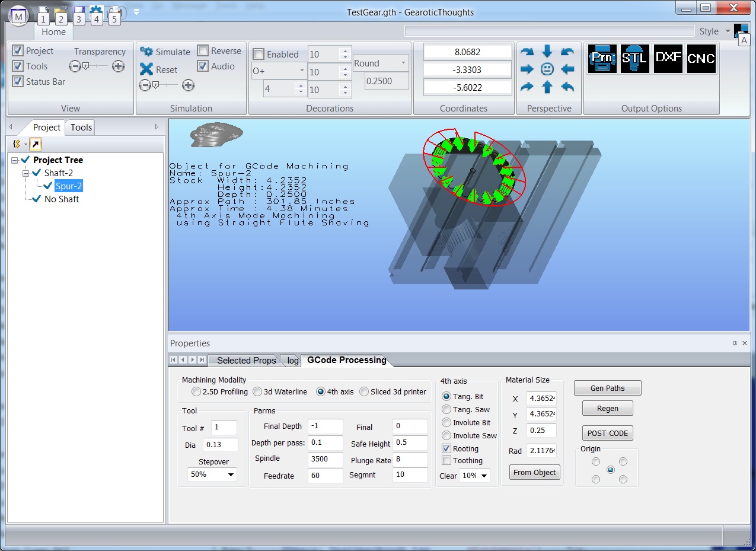
Task: Select the 3d Waterline machining modality
Action: point(257,391)
